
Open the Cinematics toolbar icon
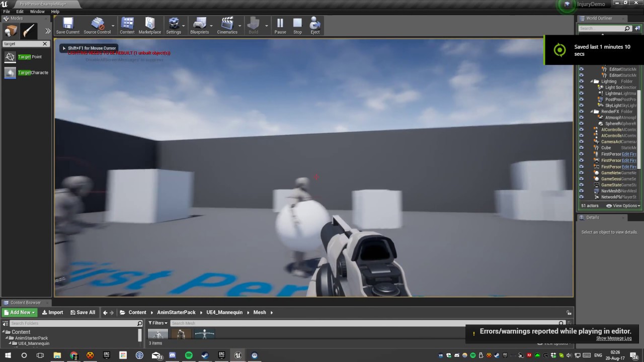pyautogui.click(x=227, y=26)
